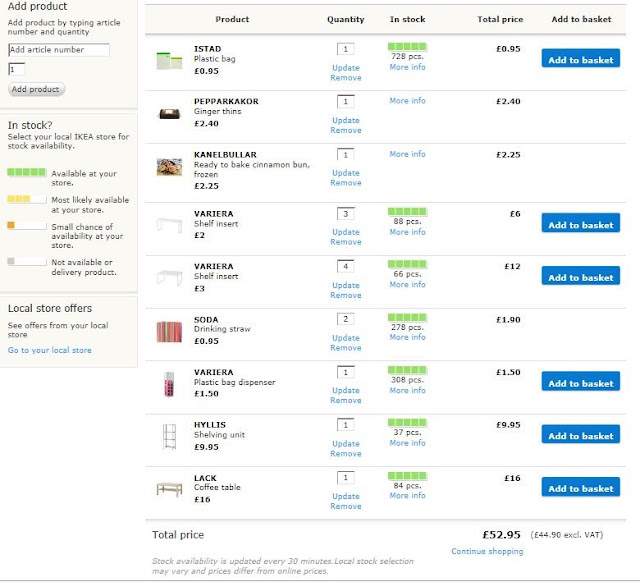Click the Add product button
Screen dimensions: 640x582
pos(36,89)
